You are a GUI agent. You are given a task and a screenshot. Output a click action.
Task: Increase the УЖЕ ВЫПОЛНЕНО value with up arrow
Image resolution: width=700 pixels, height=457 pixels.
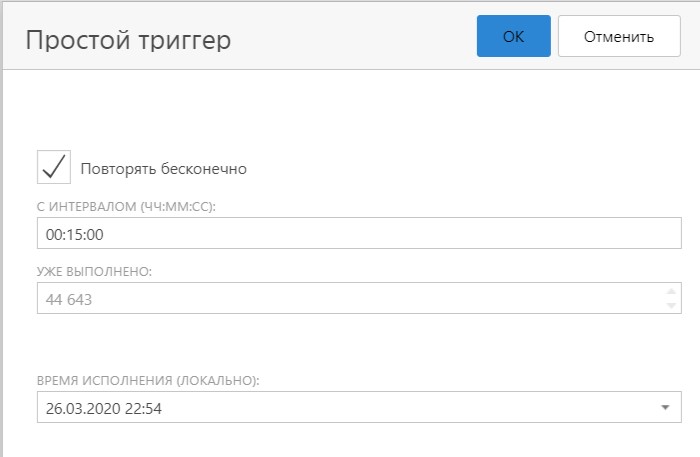click(x=671, y=291)
